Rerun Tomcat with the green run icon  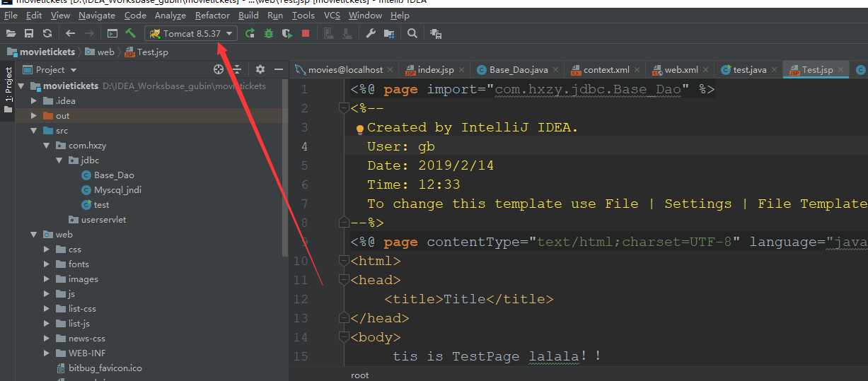tap(250, 33)
